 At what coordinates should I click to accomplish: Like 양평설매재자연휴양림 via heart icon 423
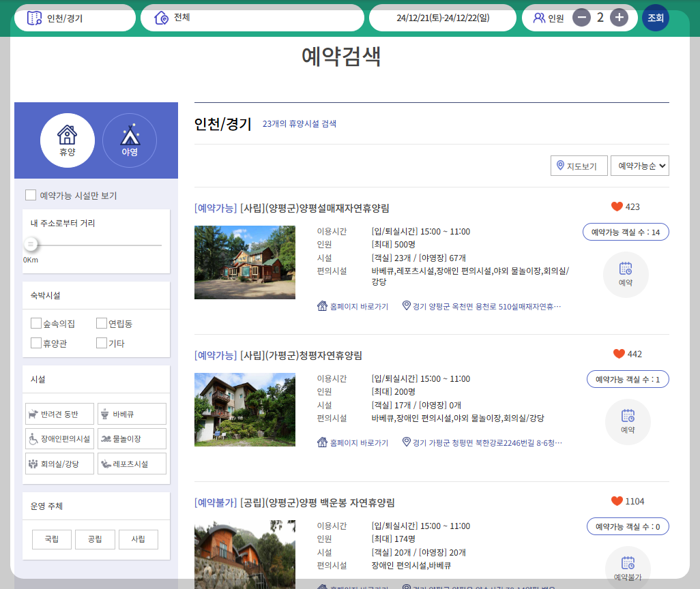[x=617, y=207]
